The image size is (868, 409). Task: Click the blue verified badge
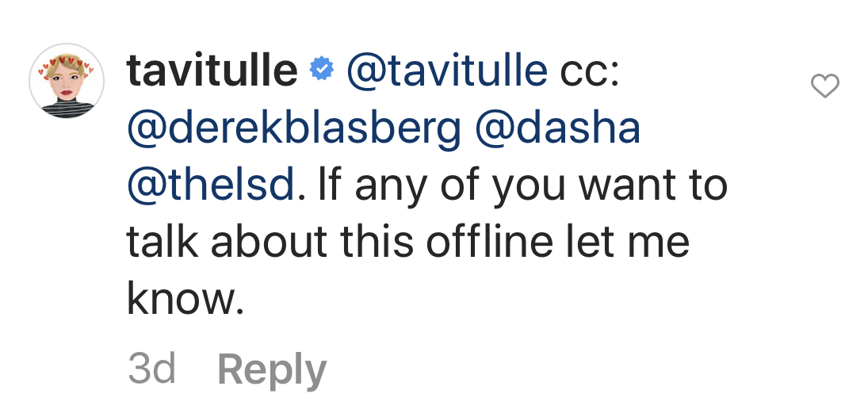pyautogui.click(x=321, y=69)
